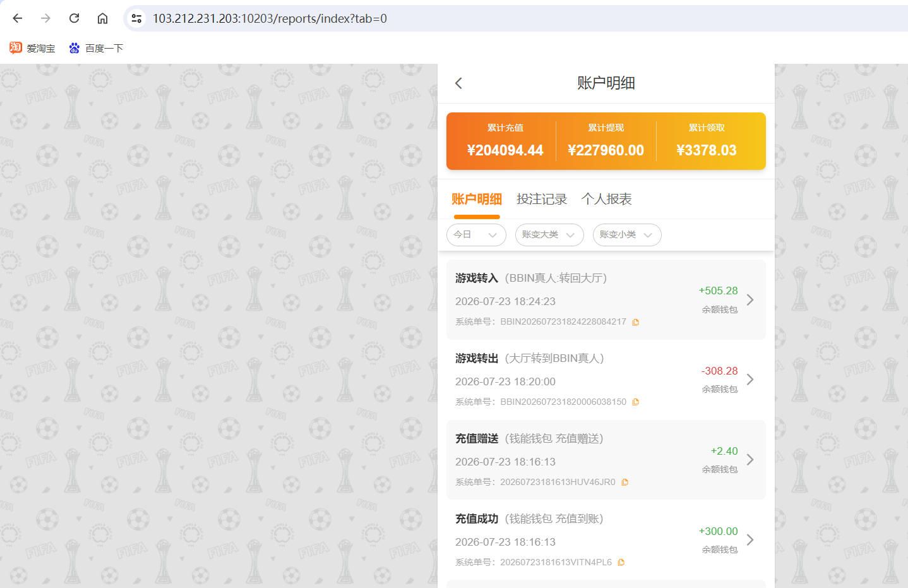
Task: Click the timestamp 2026-07-23 18:24:23
Action: click(505, 301)
